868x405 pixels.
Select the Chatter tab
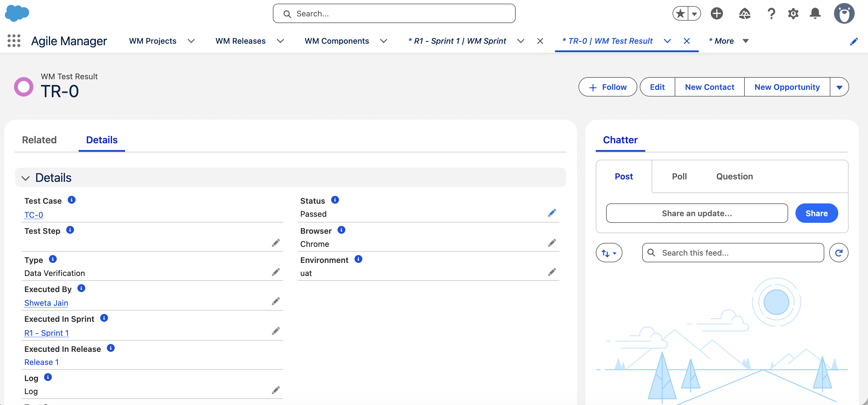click(x=620, y=140)
